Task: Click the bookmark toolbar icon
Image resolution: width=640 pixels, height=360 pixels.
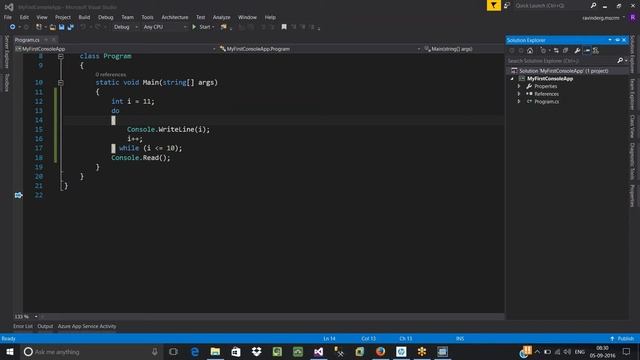Action: point(284,27)
